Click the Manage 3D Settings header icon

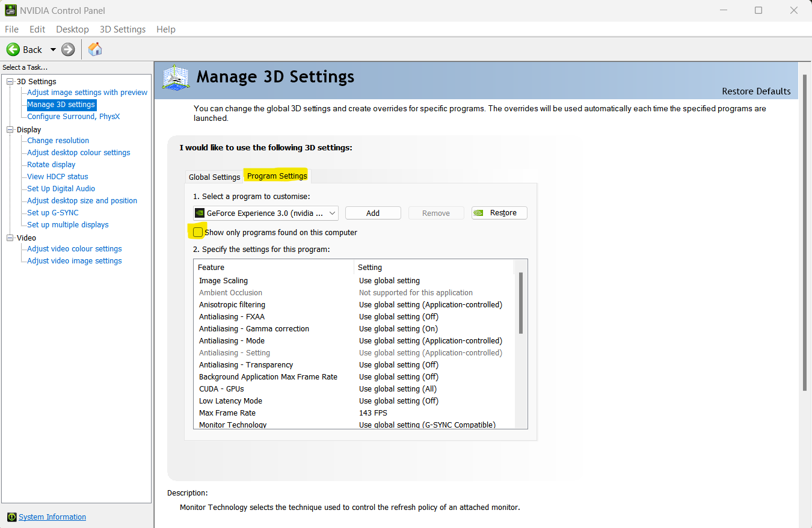176,78
